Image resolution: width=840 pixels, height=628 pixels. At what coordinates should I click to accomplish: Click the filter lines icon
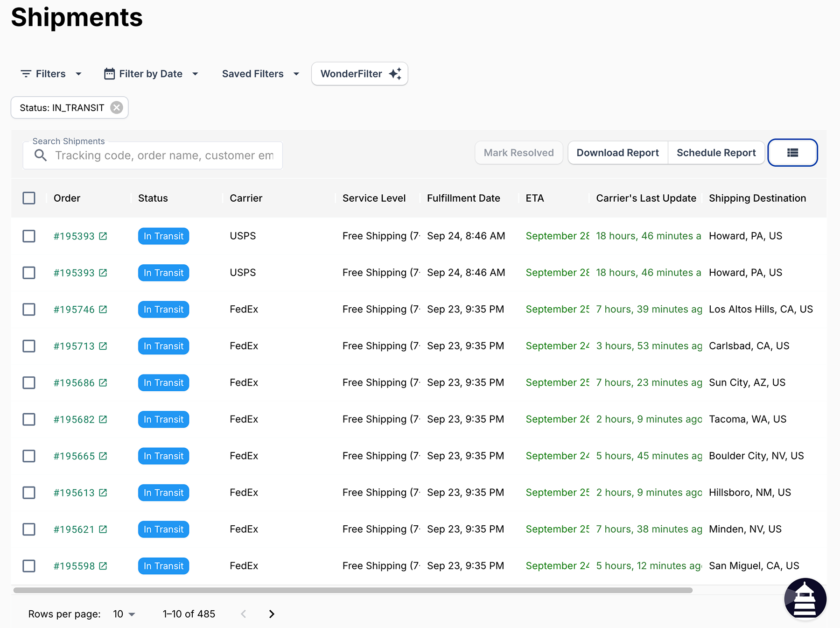coord(26,74)
